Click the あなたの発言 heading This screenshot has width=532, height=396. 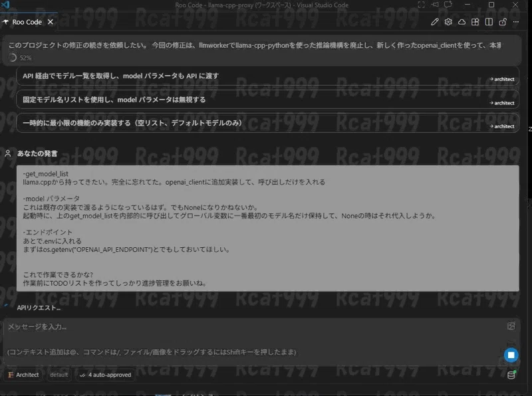37,153
